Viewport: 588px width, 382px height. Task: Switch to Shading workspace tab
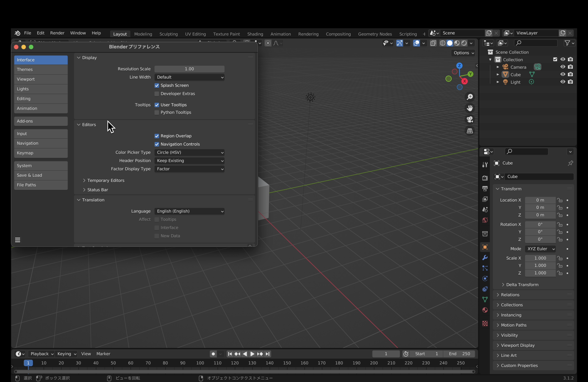click(x=255, y=34)
